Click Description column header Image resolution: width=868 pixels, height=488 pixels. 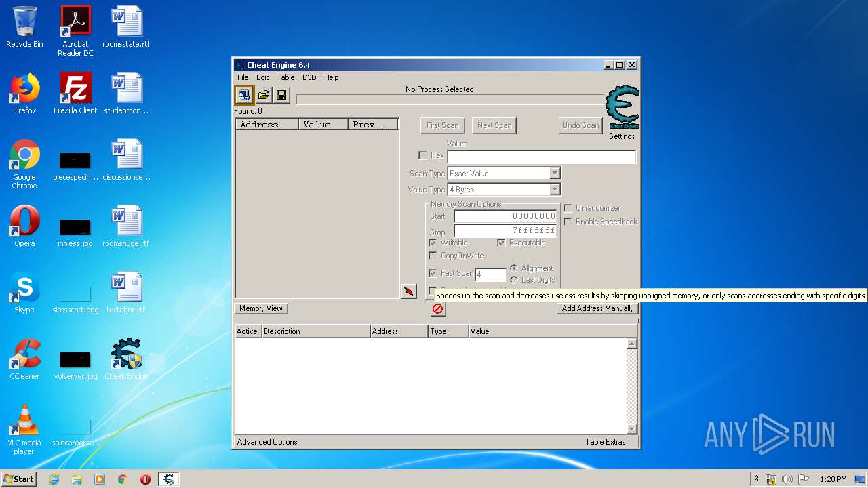(x=316, y=331)
